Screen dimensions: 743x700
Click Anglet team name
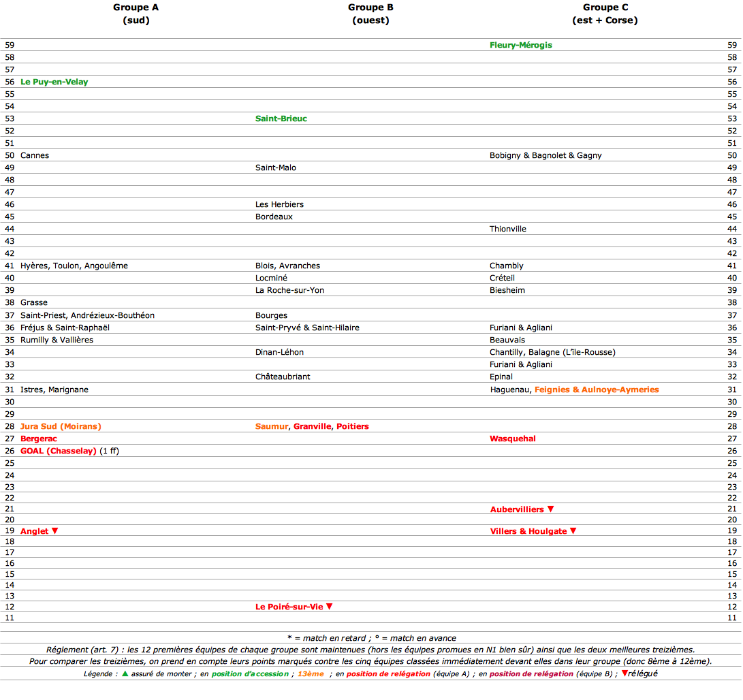tap(34, 531)
